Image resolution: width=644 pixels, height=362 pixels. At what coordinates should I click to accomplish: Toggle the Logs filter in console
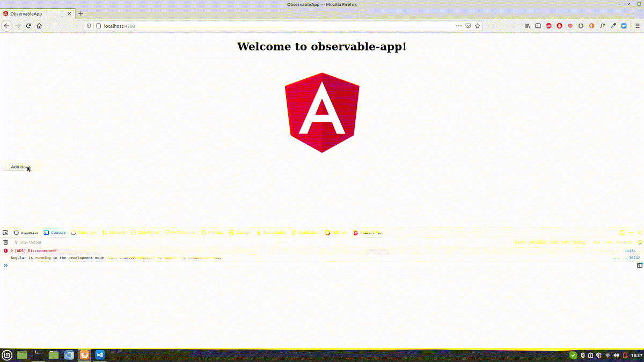click(x=553, y=242)
